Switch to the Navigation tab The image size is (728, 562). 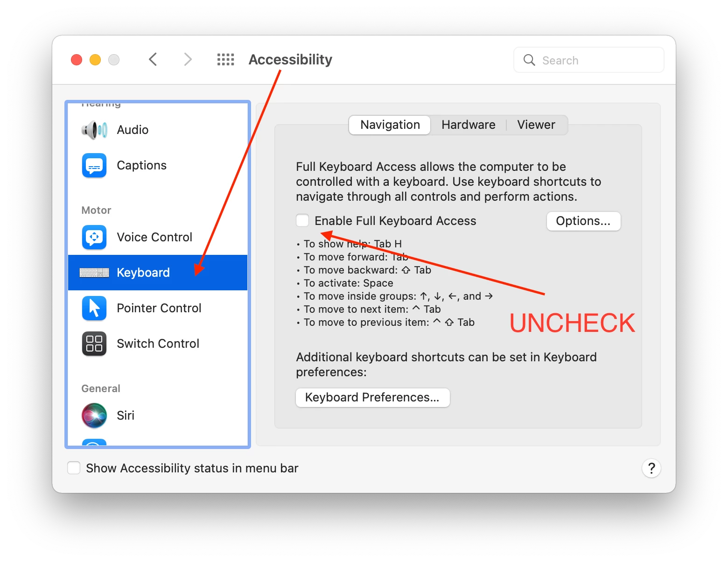(390, 125)
